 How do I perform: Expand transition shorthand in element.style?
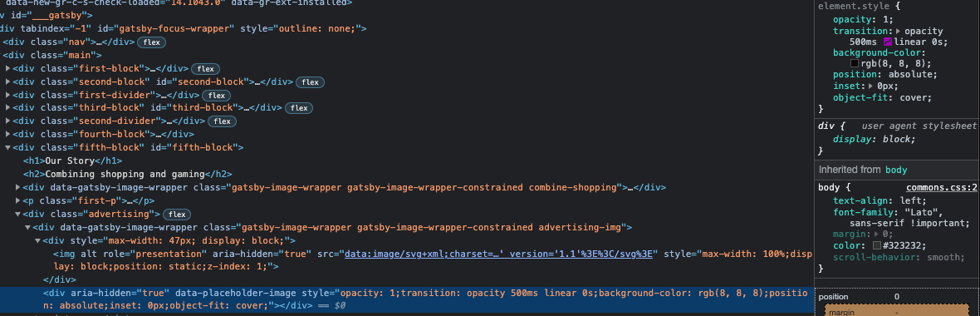899,32
